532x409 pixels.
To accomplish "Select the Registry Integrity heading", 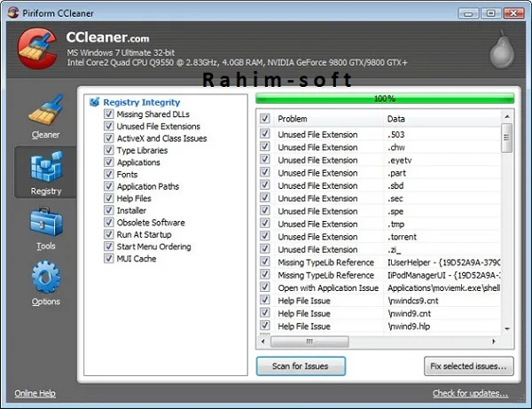I will [x=142, y=102].
